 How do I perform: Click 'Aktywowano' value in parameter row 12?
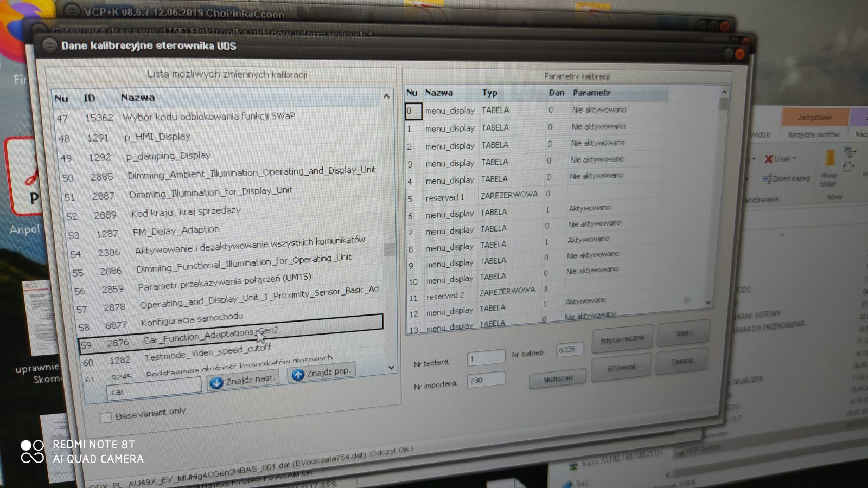coord(585,300)
